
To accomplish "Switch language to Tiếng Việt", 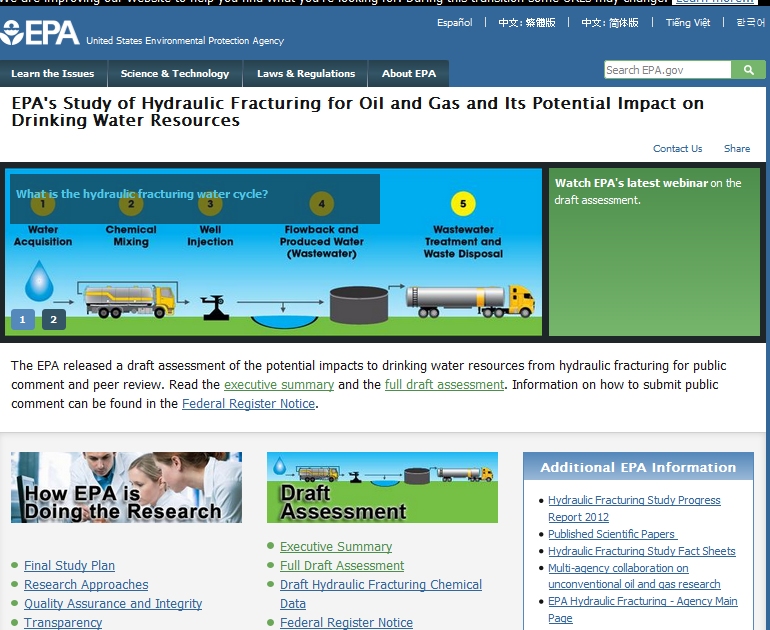I will tap(688, 23).
